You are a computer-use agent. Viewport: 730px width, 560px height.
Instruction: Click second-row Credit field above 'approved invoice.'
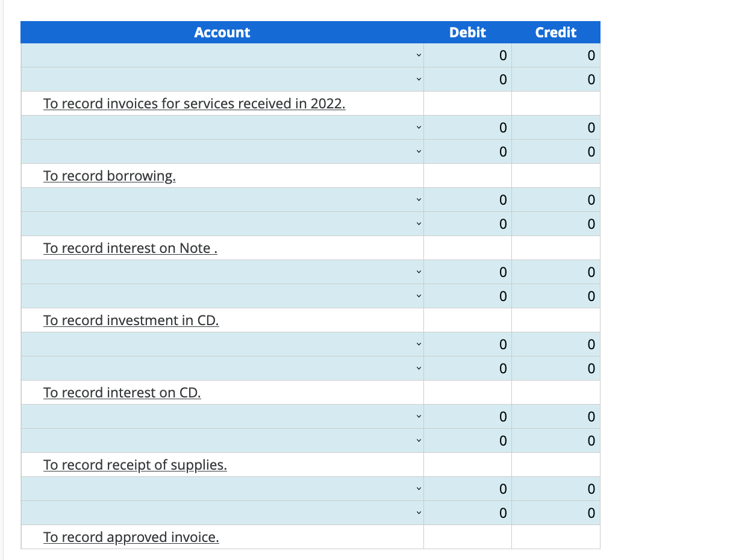[x=556, y=513]
